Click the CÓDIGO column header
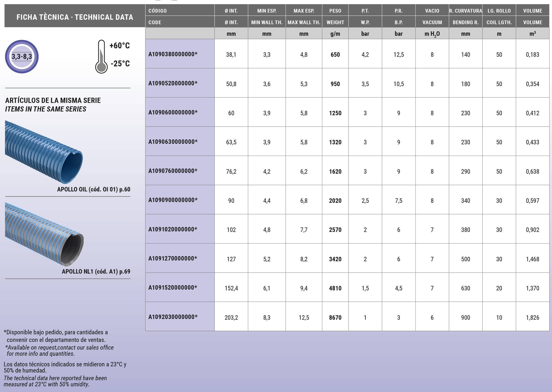Screen dimensions: 552x392 158,11
